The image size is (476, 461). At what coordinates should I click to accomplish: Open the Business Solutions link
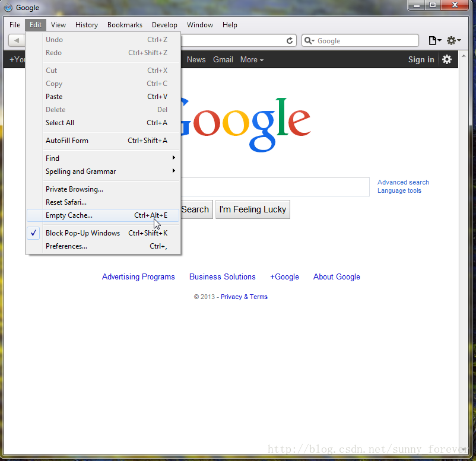point(222,277)
